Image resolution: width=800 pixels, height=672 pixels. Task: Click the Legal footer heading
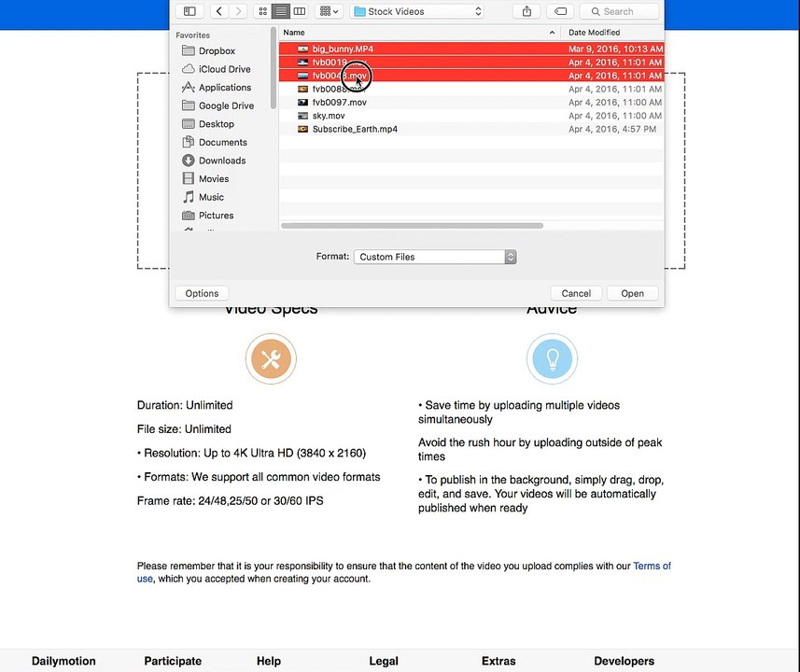point(384,662)
